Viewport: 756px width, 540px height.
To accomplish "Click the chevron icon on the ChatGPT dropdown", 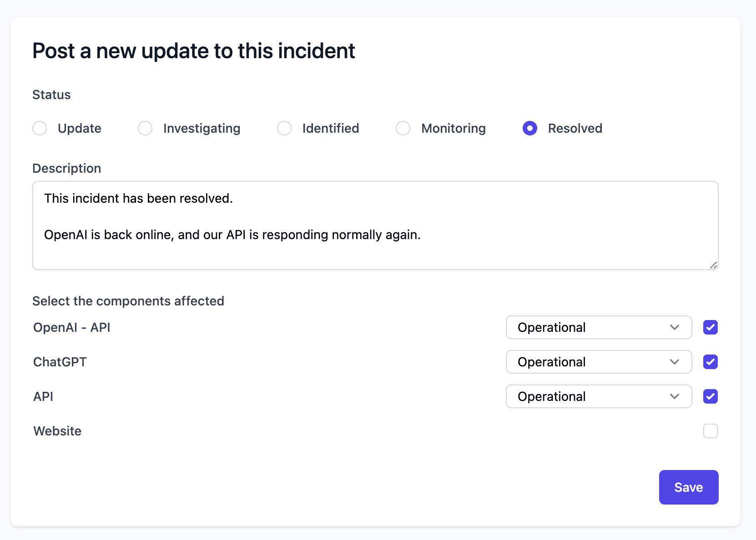I will click(675, 362).
